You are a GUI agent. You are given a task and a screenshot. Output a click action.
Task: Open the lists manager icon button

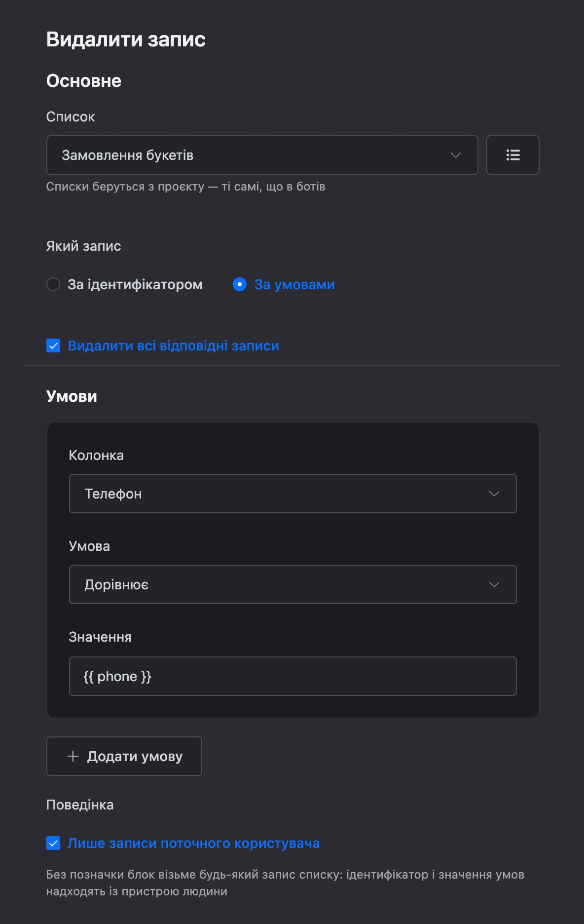click(512, 155)
